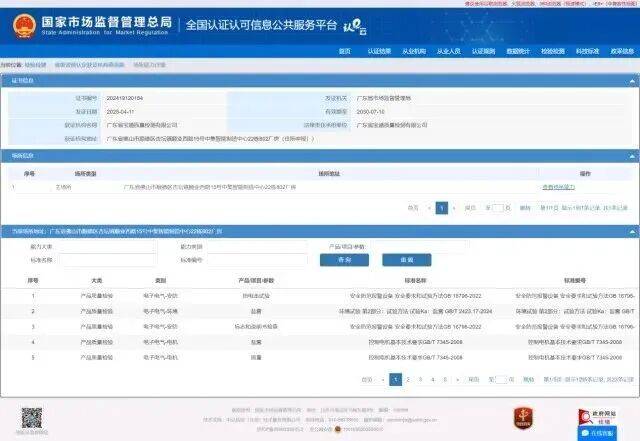Click the 认e云 logo in header
This screenshot has height=441, width=640.
tap(354, 27)
